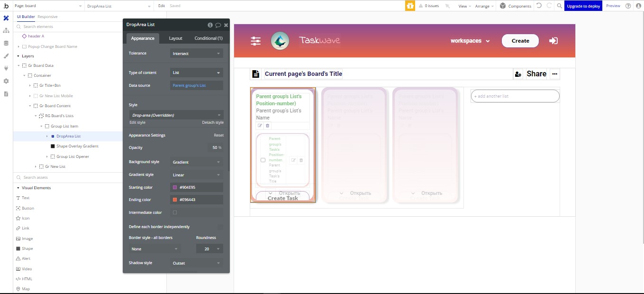The image size is (644, 294).
Task: Open the View menu
Action: (464, 6)
